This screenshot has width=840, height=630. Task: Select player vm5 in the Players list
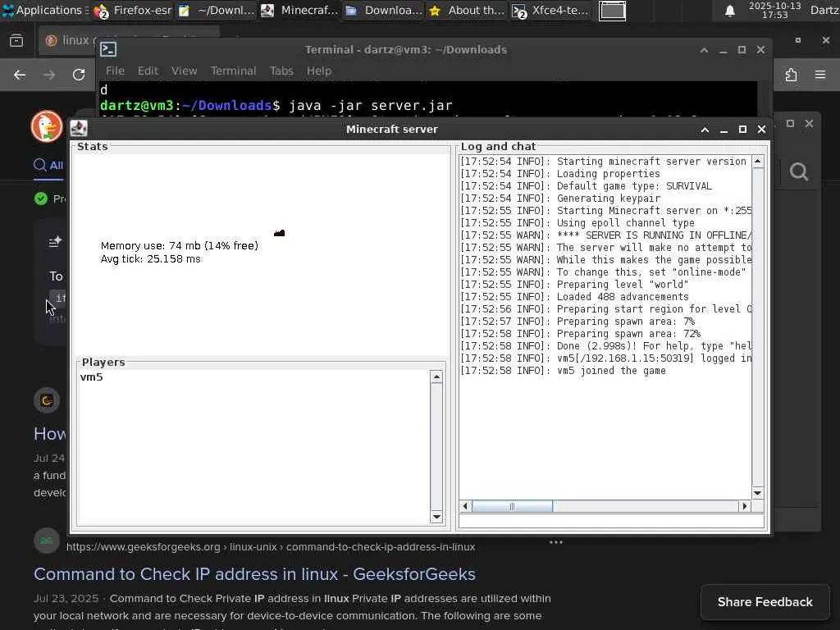[x=92, y=377]
